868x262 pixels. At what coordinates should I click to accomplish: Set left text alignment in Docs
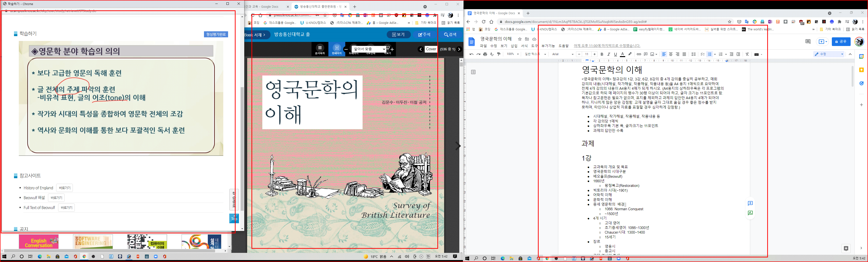(x=664, y=54)
